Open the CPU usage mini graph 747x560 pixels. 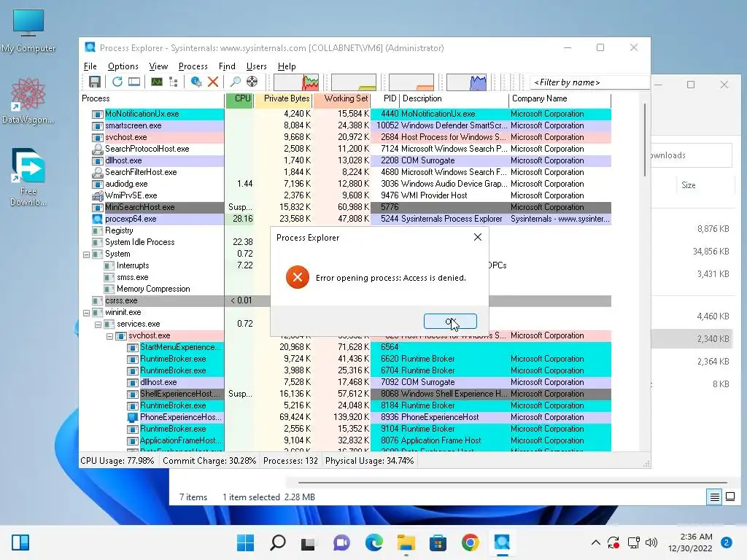coord(296,82)
